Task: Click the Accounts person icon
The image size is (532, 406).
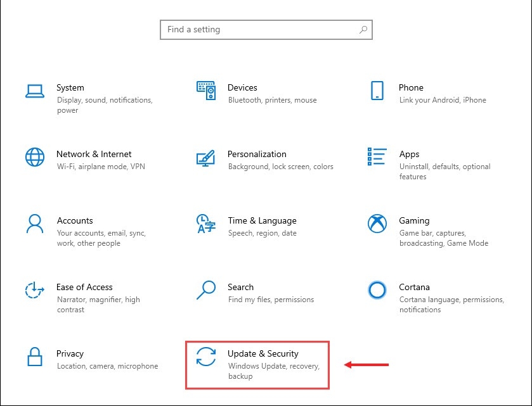Action: pyautogui.click(x=35, y=224)
